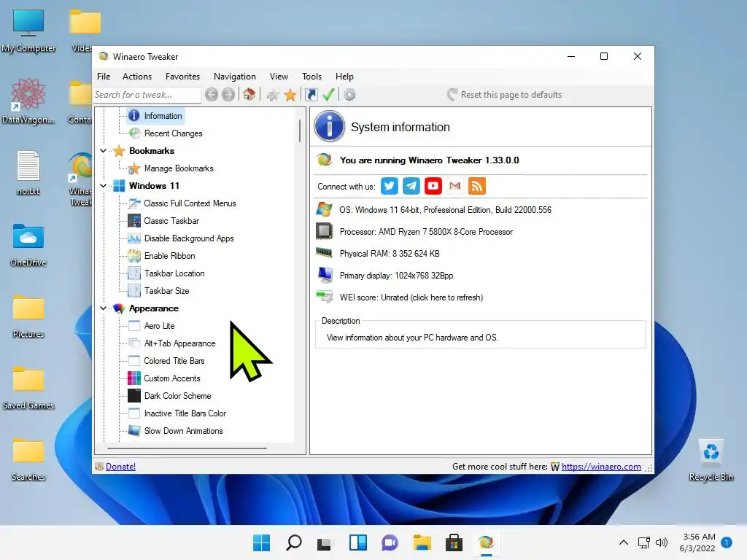Open the YouTube link icon

[x=433, y=186]
